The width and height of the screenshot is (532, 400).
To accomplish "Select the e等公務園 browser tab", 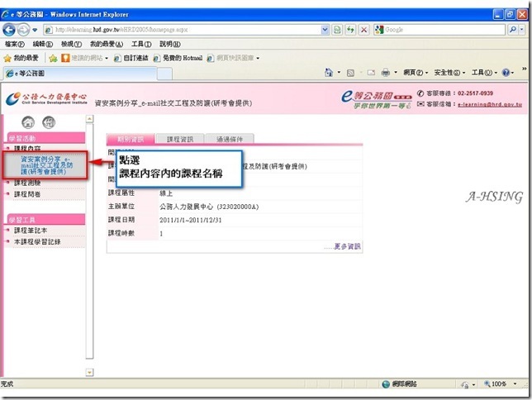I will (x=80, y=74).
